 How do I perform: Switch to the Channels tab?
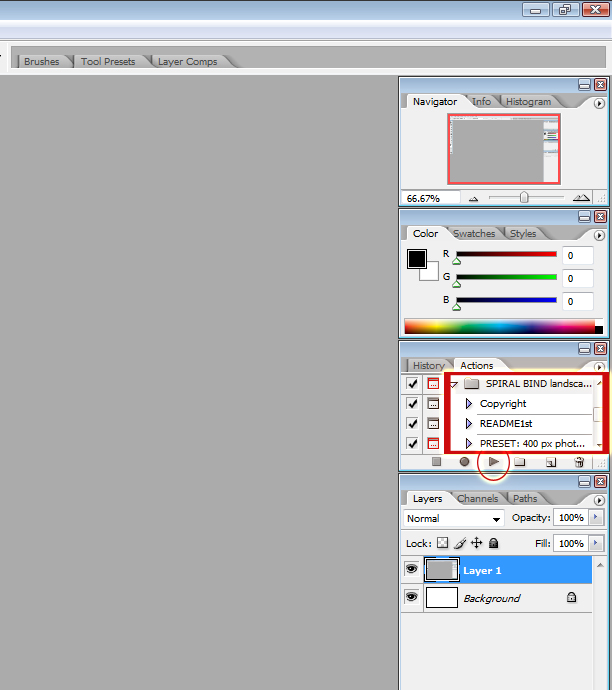point(477,499)
